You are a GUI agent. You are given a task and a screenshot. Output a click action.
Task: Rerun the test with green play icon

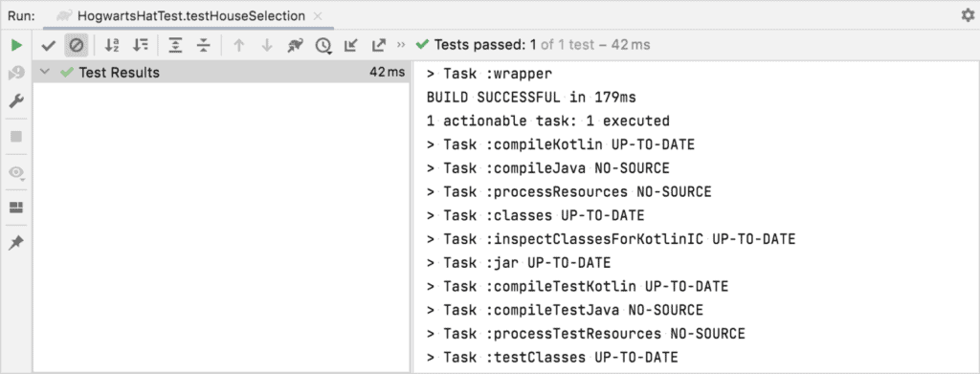pyautogui.click(x=17, y=45)
